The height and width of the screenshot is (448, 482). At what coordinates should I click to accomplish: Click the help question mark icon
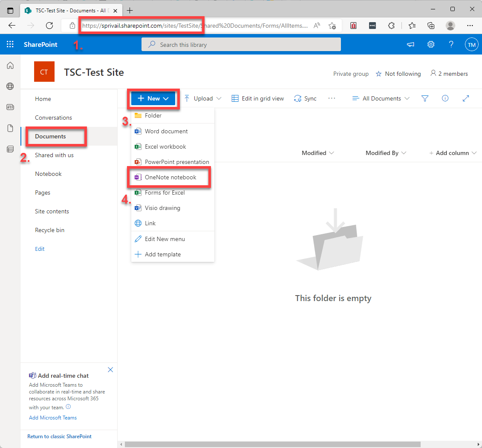pos(451,44)
